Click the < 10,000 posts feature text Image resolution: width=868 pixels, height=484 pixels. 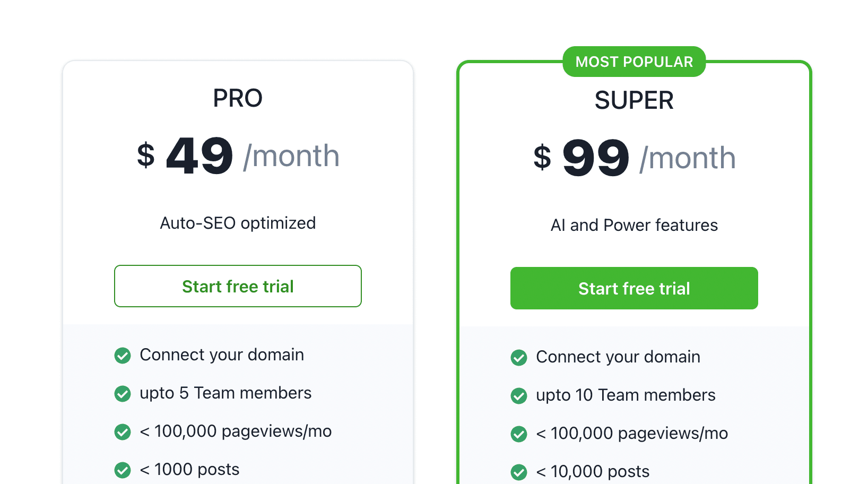coord(593,471)
